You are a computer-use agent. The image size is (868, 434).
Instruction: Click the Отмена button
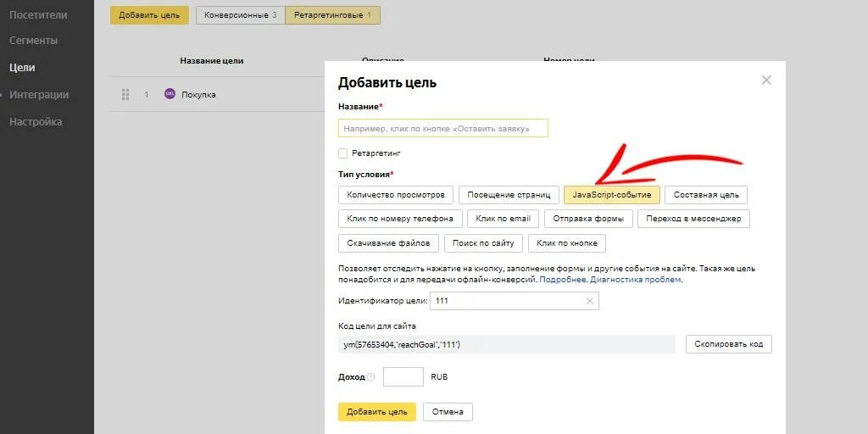448,412
